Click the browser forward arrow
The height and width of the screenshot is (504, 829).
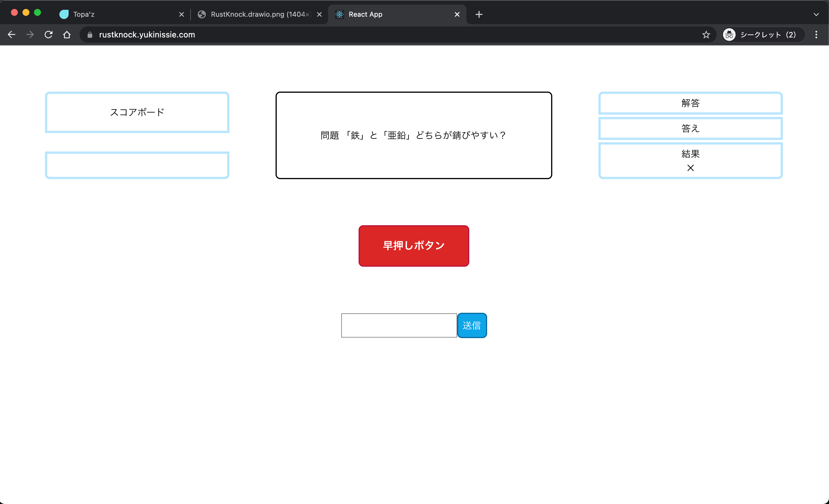(30, 35)
